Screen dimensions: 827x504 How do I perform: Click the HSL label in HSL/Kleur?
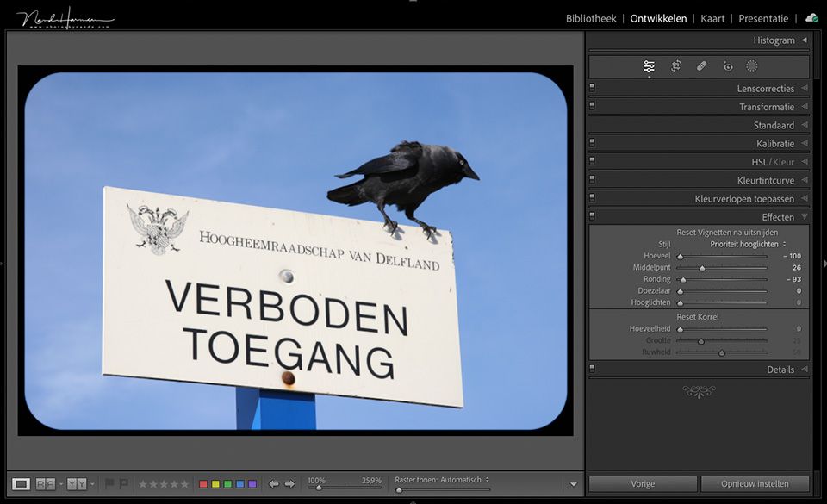(759, 162)
